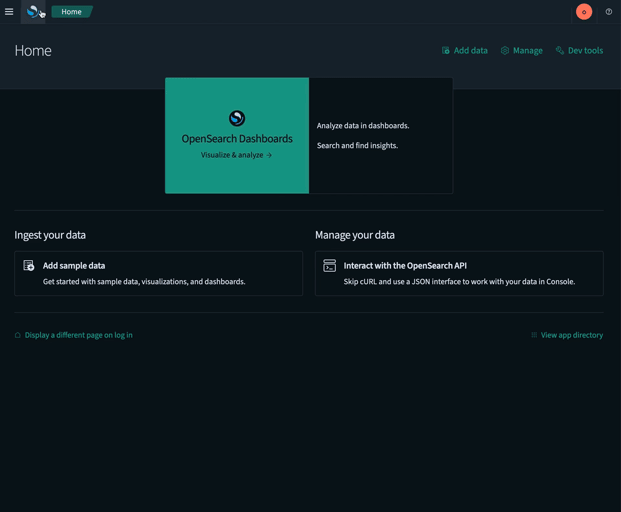Open the OpenSearch Dashboards title
Image resolution: width=621 pixels, height=512 pixels.
pyautogui.click(x=237, y=139)
